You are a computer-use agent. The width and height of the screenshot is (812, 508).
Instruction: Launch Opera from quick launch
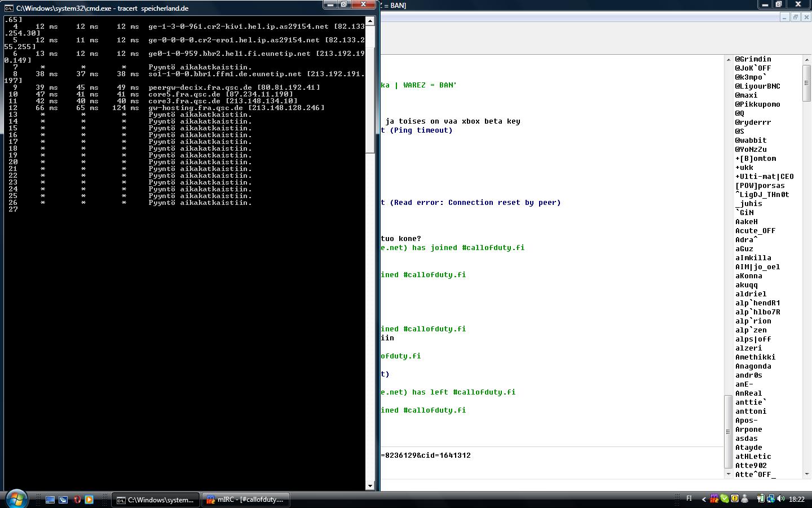coord(77,500)
